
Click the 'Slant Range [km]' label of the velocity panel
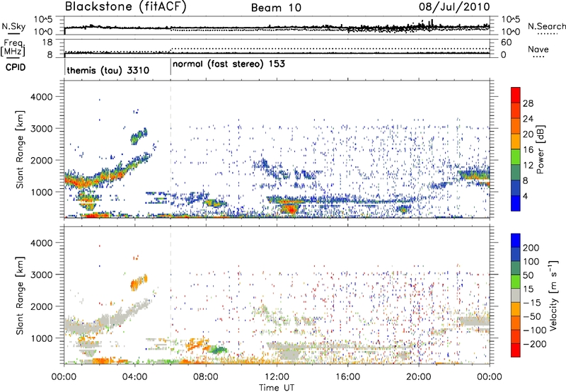point(21,296)
